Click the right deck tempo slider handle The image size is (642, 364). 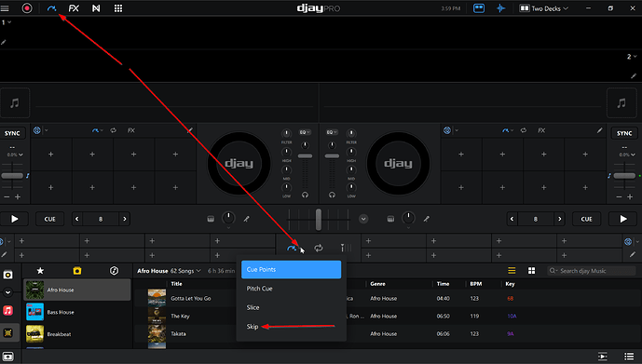(x=624, y=176)
